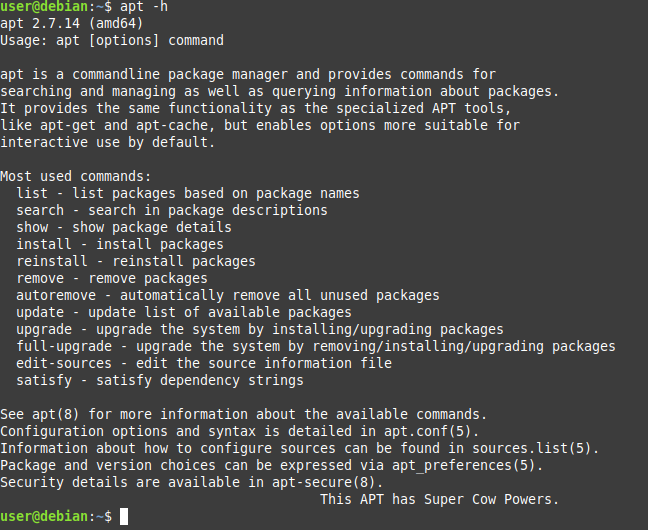The height and width of the screenshot is (530, 648).
Task: Click the 'Usage: apt [options] command' line
Action: point(112,41)
